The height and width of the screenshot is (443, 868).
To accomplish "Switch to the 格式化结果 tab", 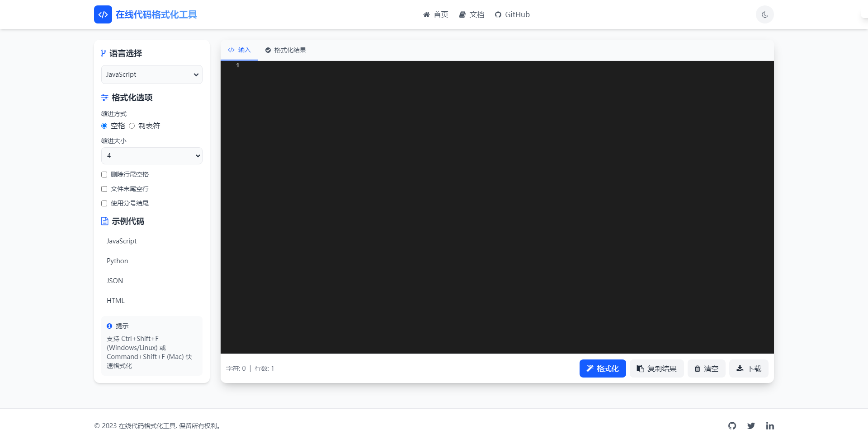I will pos(286,50).
